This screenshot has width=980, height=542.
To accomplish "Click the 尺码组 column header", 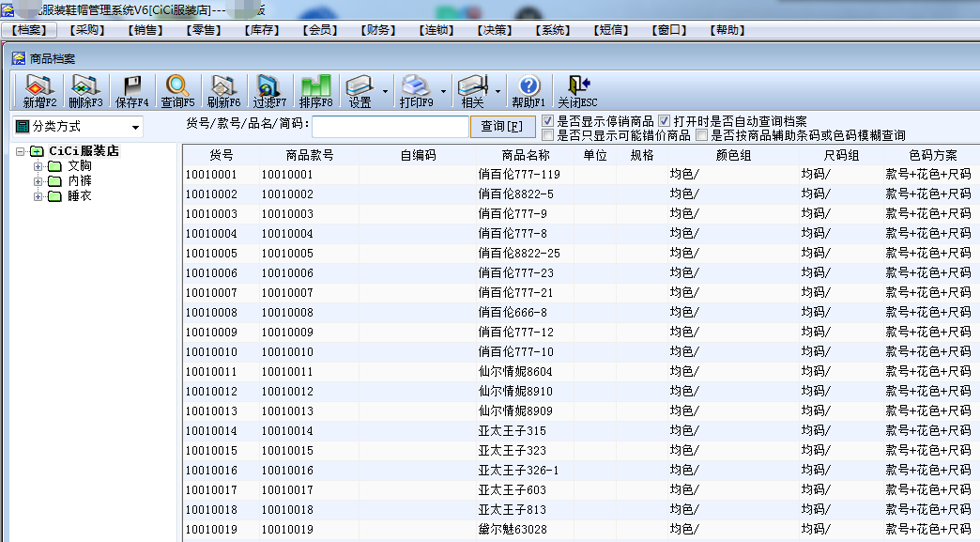I will 841,155.
